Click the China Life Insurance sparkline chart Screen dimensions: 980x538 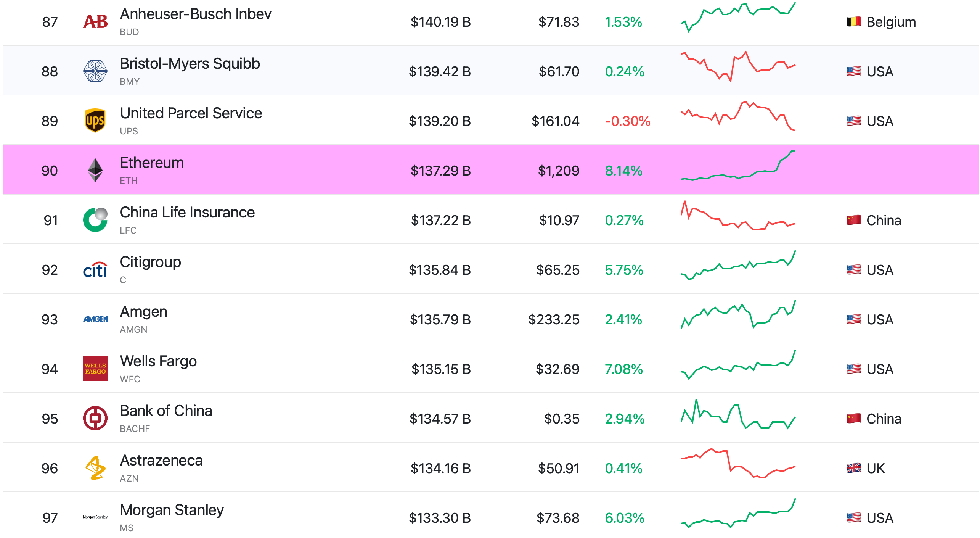[x=738, y=215]
